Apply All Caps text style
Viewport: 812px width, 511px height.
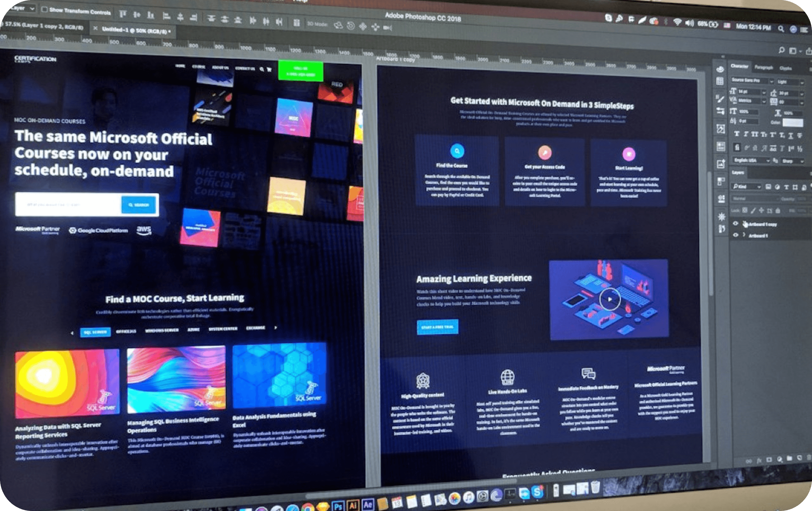(754, 134)
